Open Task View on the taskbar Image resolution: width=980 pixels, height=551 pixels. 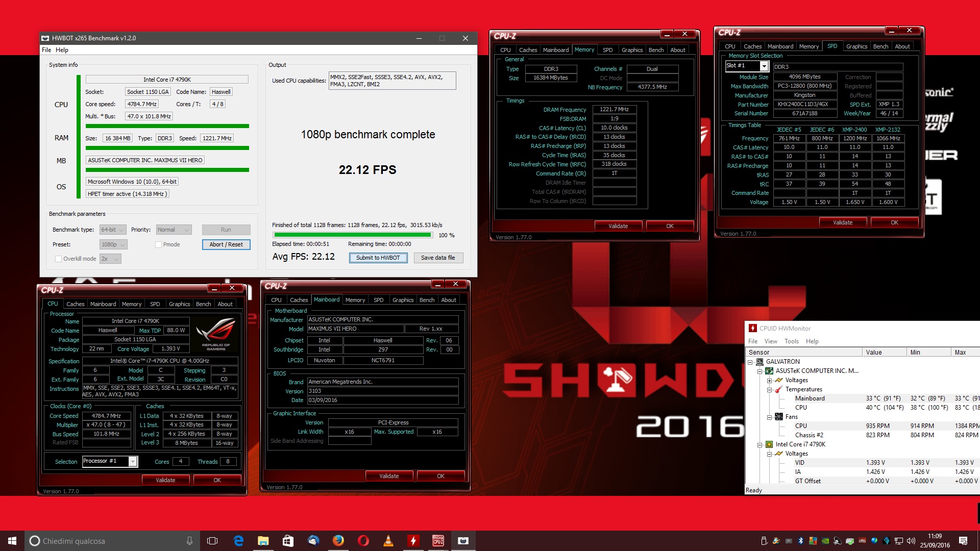(x=212, y=541)
